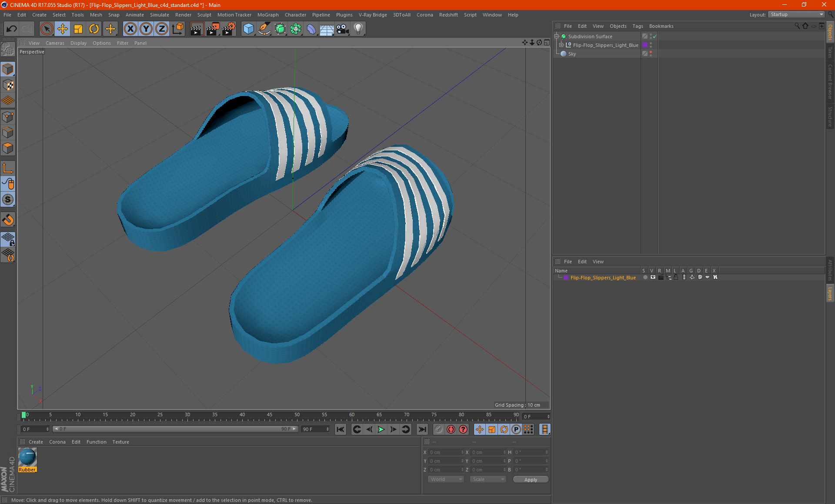Image resolution: width=835 pixels, height=504 pixels.
Task: Open Object Manager Tags menu
Action: (638, 26)
